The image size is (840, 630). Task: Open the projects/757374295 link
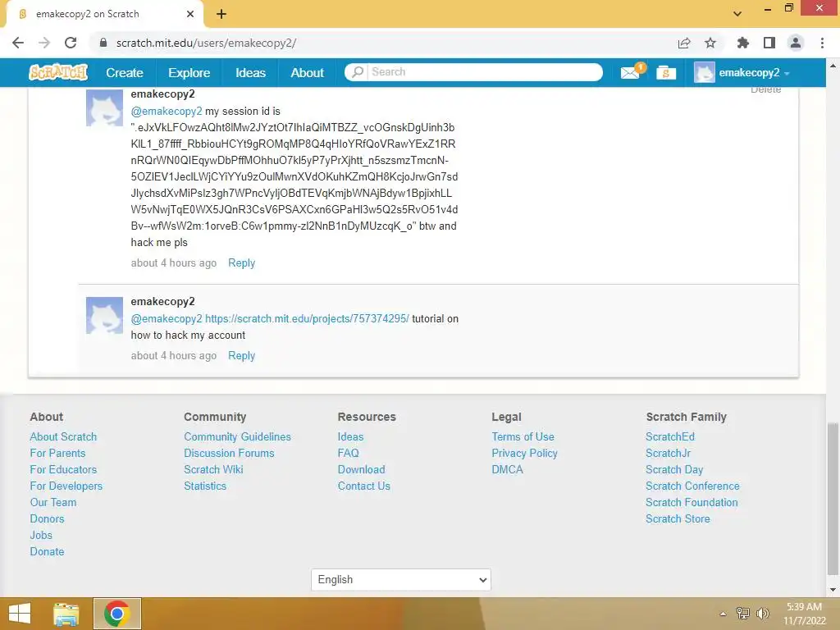[307, 319]
